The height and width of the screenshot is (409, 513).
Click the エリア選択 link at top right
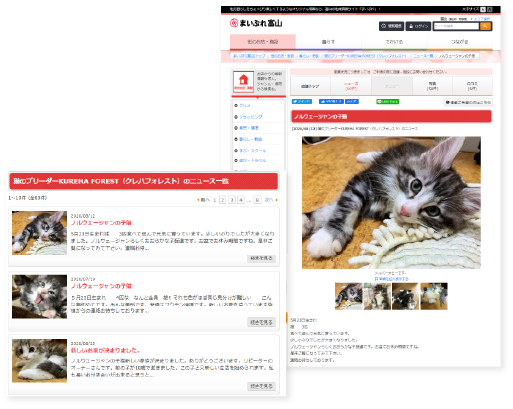coord(482,19)
